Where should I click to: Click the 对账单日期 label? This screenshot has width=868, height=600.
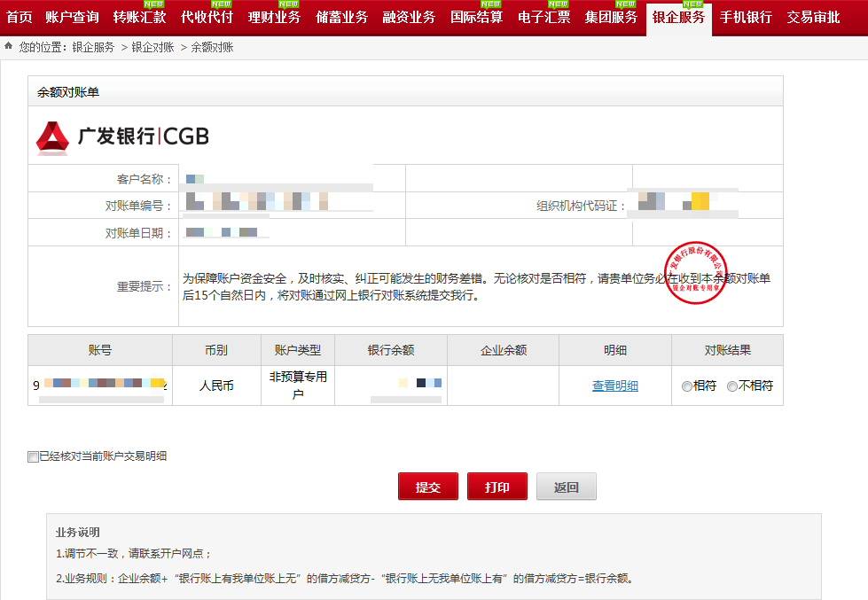(138, 234)
